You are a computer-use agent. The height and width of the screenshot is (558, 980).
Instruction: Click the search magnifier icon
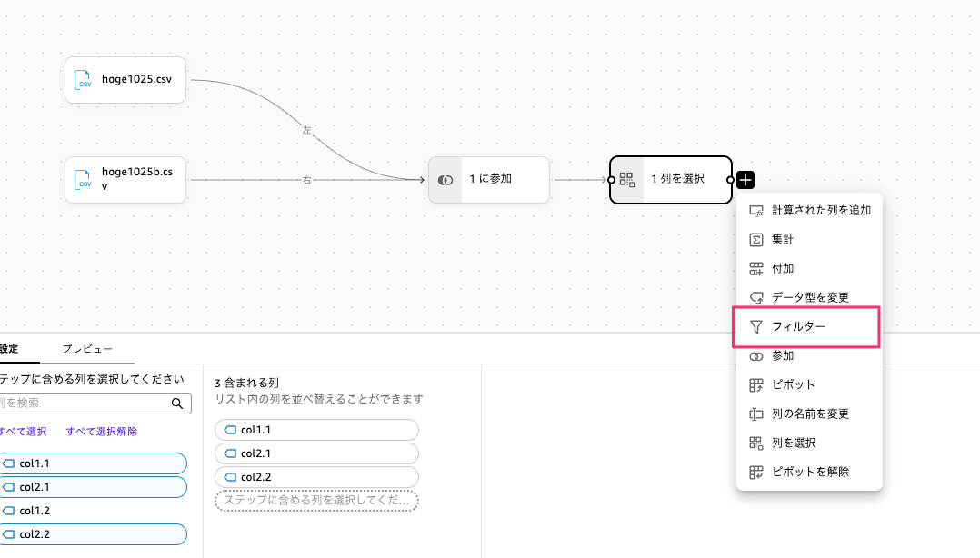click(x=177, y=404)
